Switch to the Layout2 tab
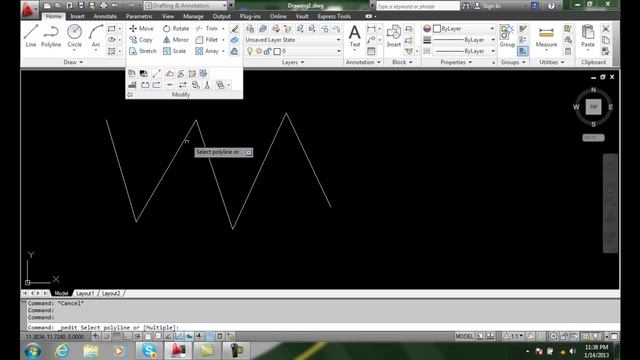 pos(111,293)
